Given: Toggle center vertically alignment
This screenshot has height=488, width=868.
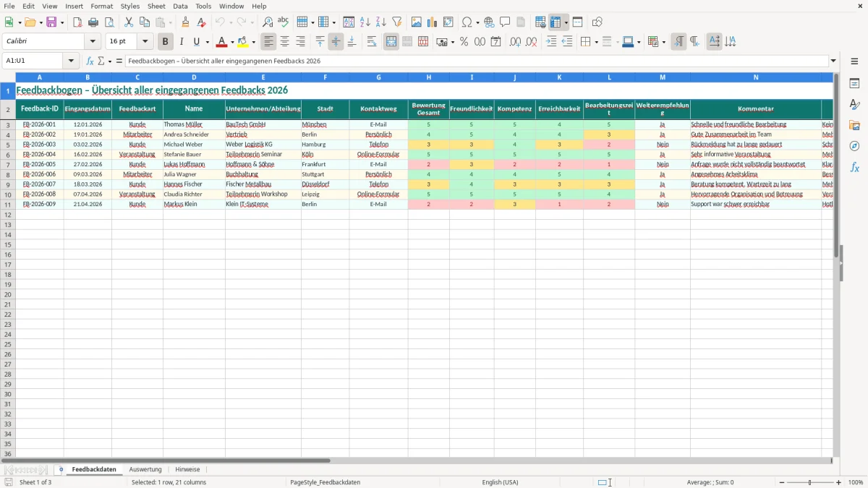Looking at the screenshot, I should click(336, 42).
